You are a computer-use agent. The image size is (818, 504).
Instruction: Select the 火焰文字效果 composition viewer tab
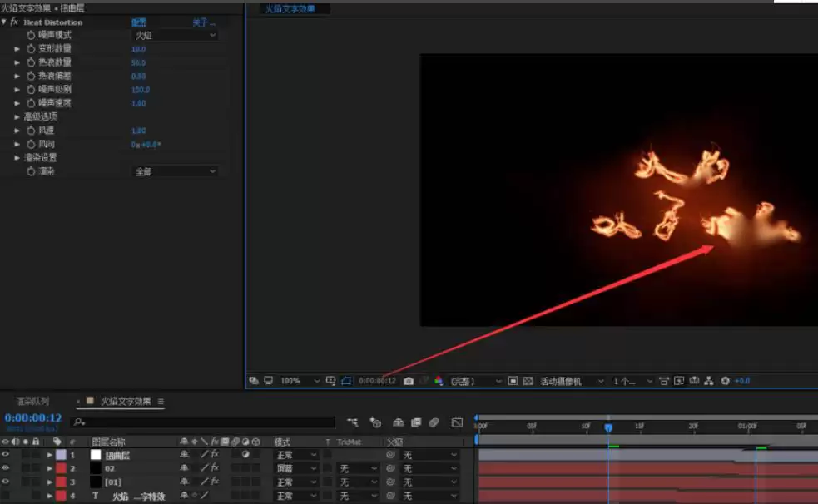290,9
